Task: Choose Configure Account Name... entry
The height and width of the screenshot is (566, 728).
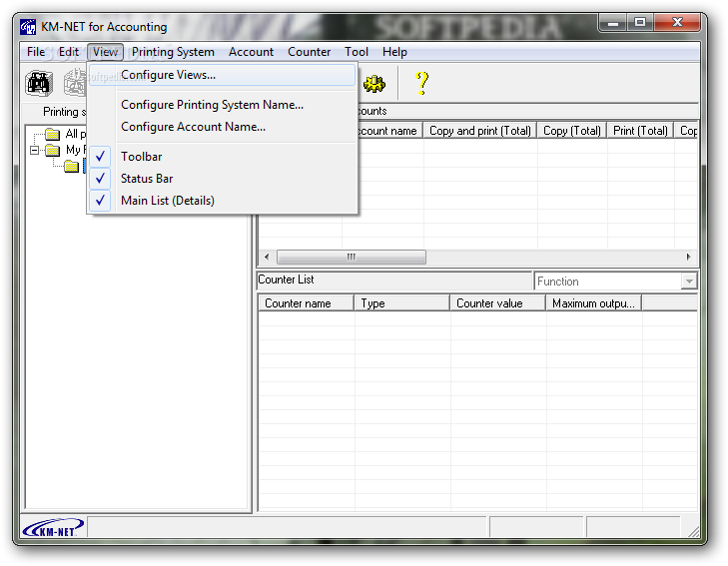Action: 223,127
